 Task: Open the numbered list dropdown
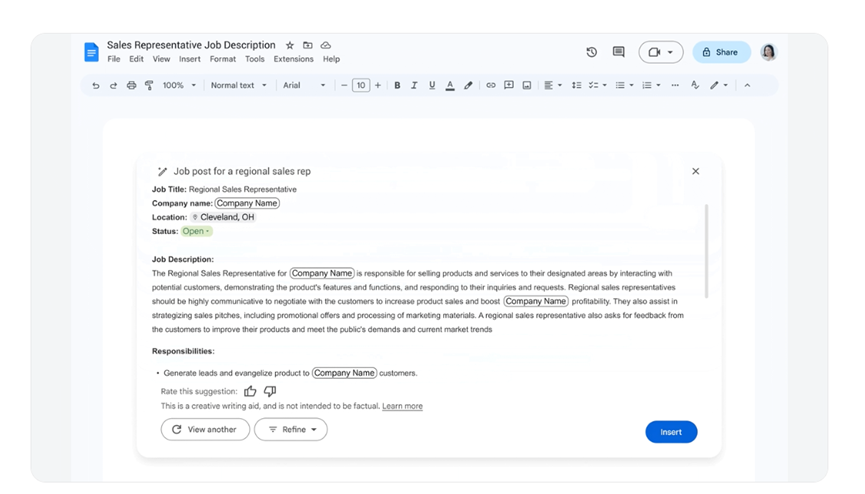(x=651, y=86)
